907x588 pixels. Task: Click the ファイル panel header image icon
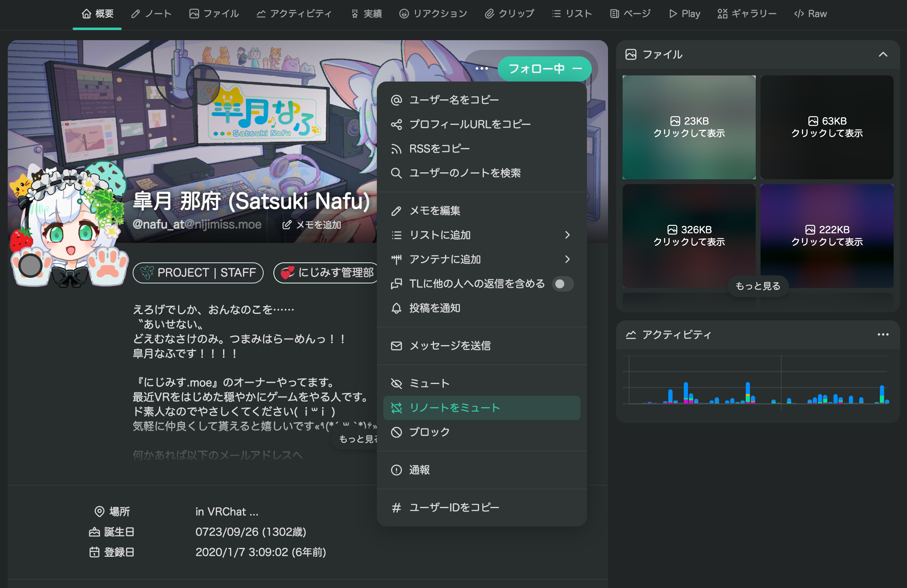point(631,54)
